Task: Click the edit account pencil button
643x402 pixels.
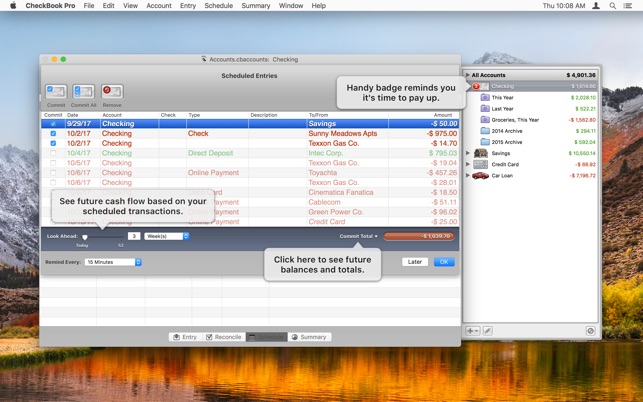Action: tap(488, 331)
